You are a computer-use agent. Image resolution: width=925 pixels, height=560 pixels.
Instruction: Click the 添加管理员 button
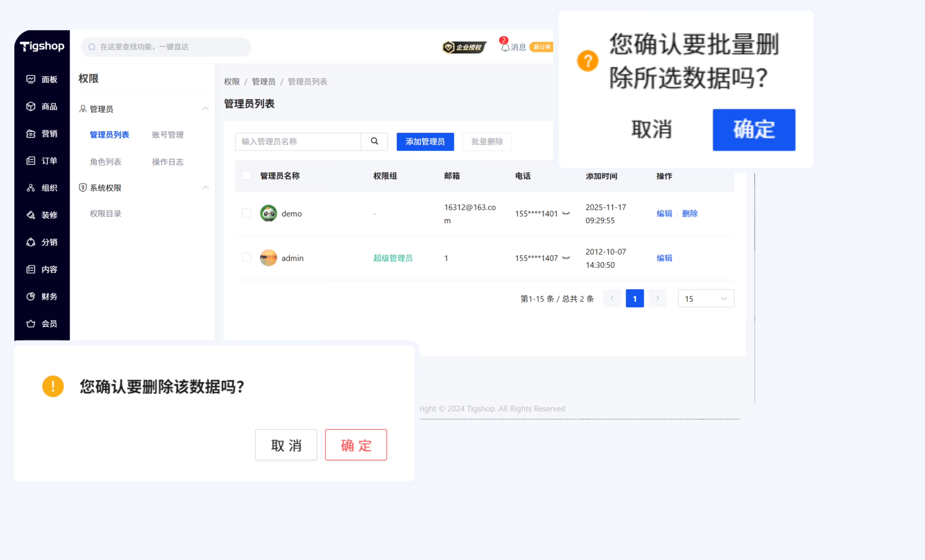[425, 141]
